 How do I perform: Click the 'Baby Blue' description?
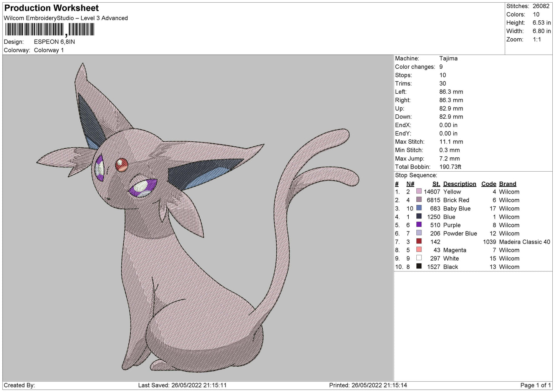(457, 208)
